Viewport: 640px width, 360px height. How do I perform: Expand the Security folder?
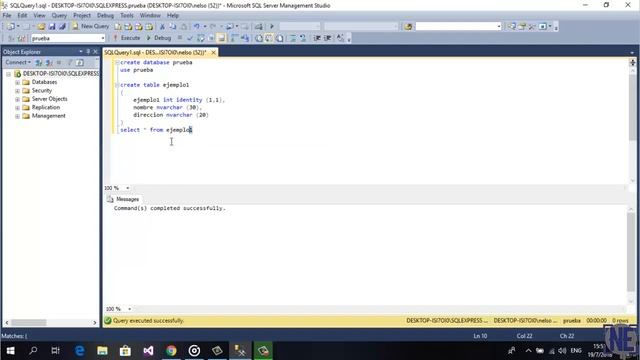click(17, 91)
